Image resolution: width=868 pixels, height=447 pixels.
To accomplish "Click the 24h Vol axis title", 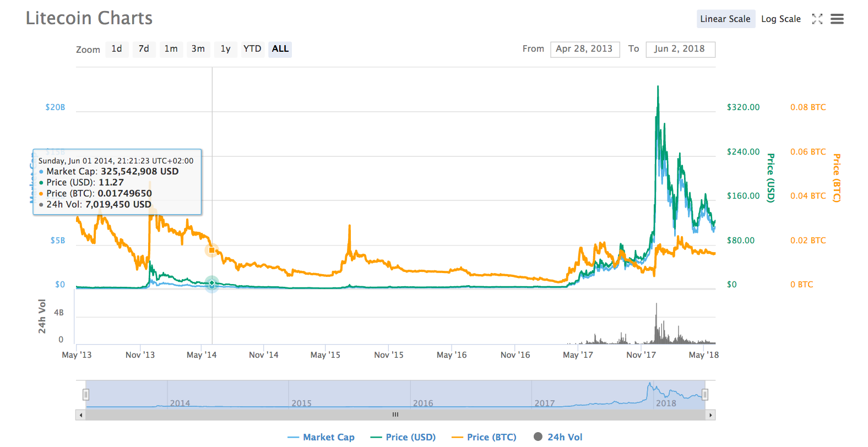I will click(42, 317).
